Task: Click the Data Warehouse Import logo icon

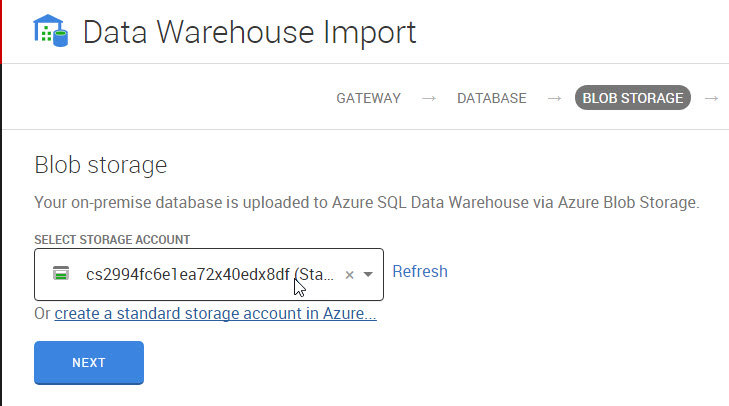Action: coord(50,32)
